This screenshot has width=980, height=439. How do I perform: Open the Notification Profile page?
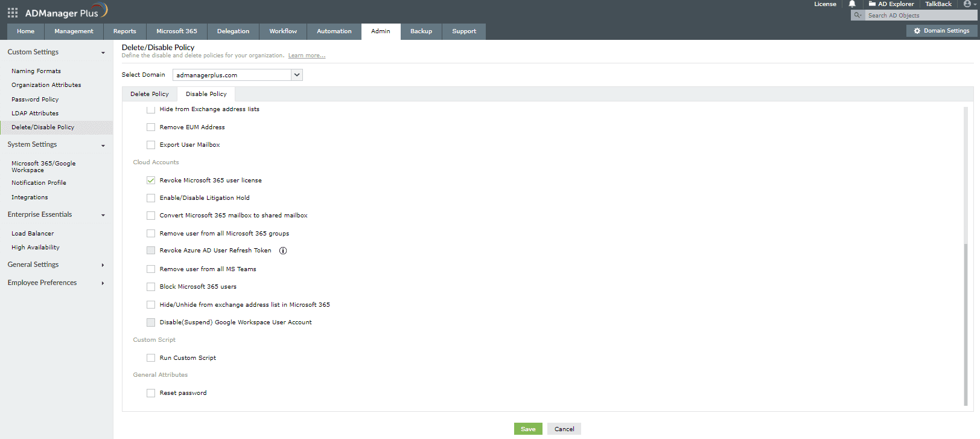point(39,183)
